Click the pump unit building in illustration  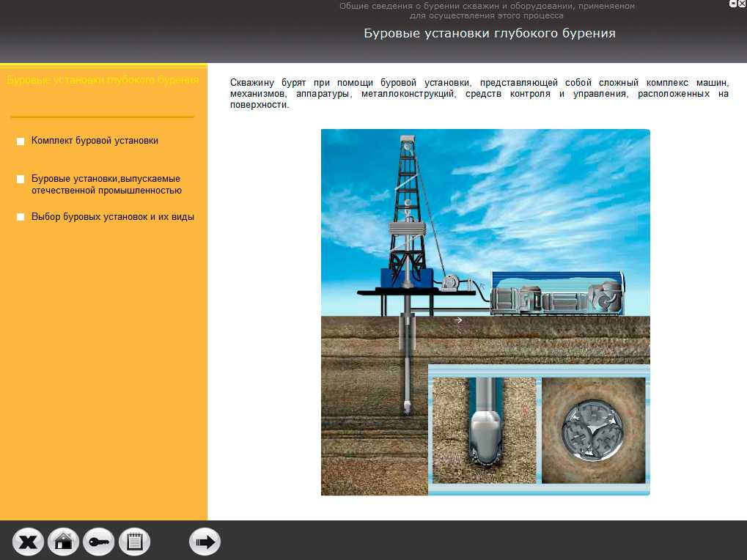pyautogui.click(x=557, y=293)
